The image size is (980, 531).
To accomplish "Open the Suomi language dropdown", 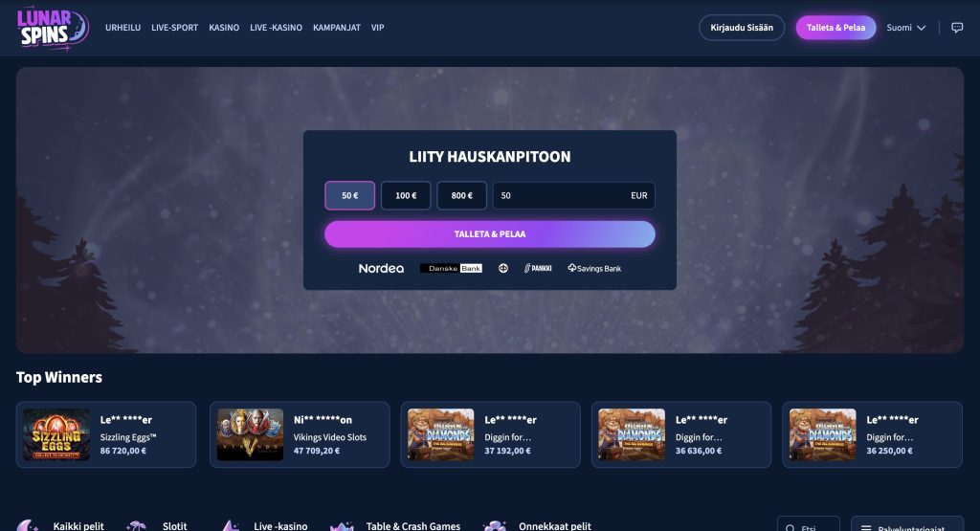I will pyautogui.click(x=905, y=28).
